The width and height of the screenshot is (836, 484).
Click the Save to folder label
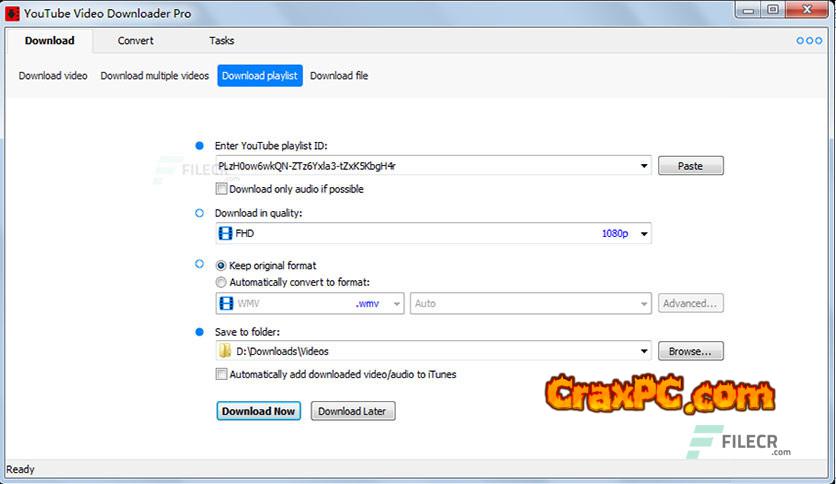247,332
